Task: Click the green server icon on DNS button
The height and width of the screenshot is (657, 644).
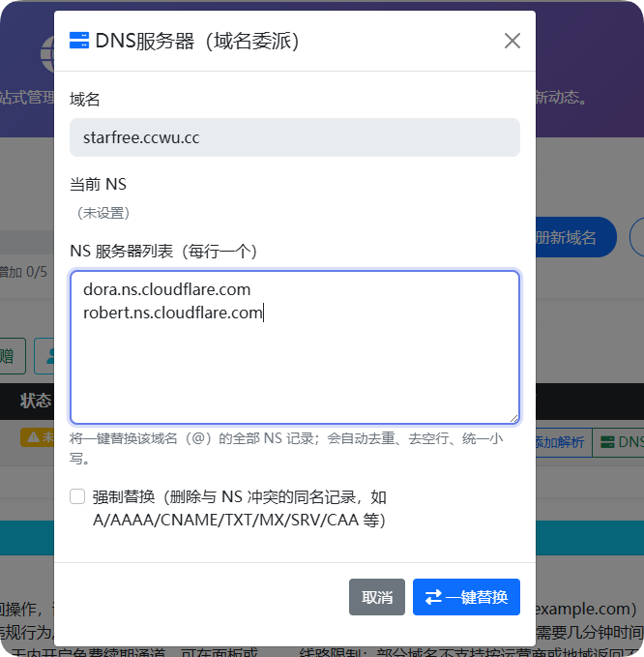Action: coord(607,442)
